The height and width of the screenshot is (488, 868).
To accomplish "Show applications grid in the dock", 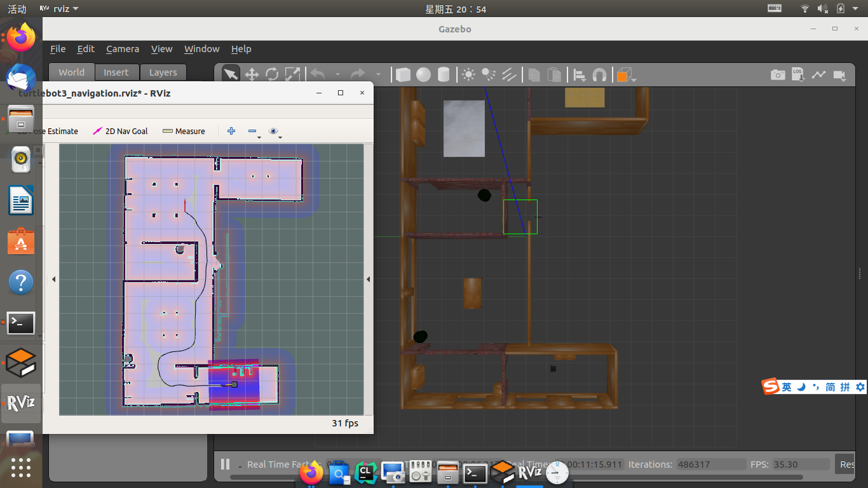I will (x=21, y=468).
